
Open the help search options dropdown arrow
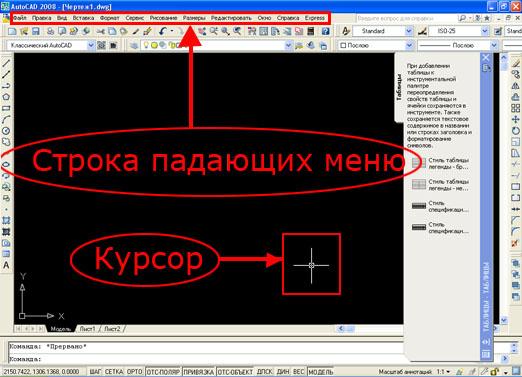(x=469, y=18)
